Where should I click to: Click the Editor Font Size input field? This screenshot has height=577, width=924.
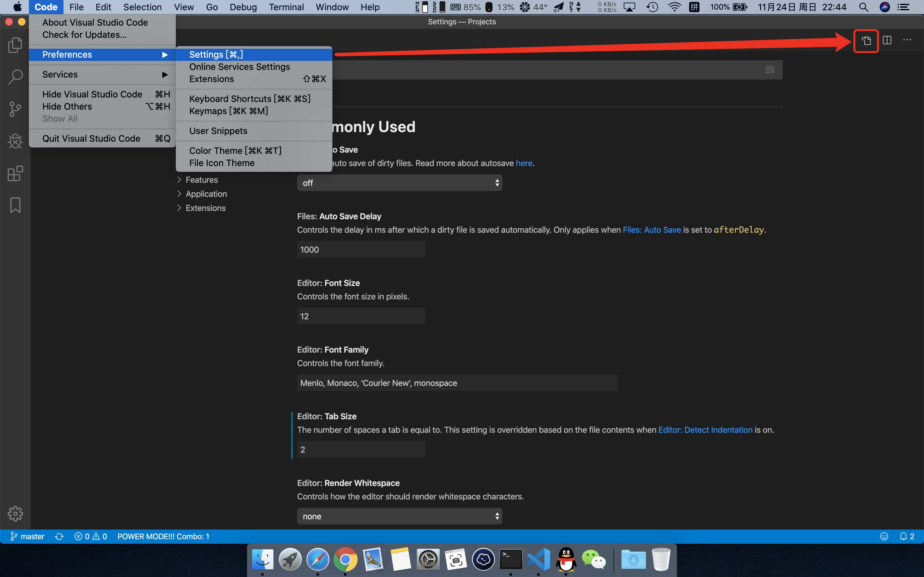point(361,316)
